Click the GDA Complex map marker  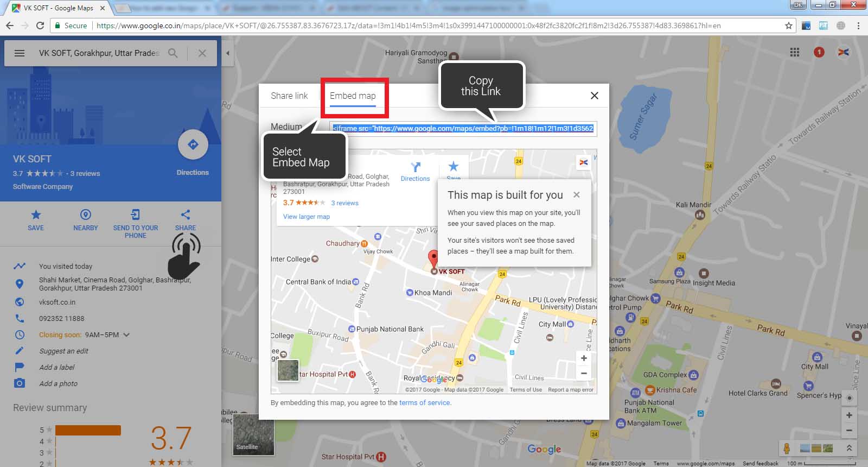pyautogui.click(x=693, y=375)
